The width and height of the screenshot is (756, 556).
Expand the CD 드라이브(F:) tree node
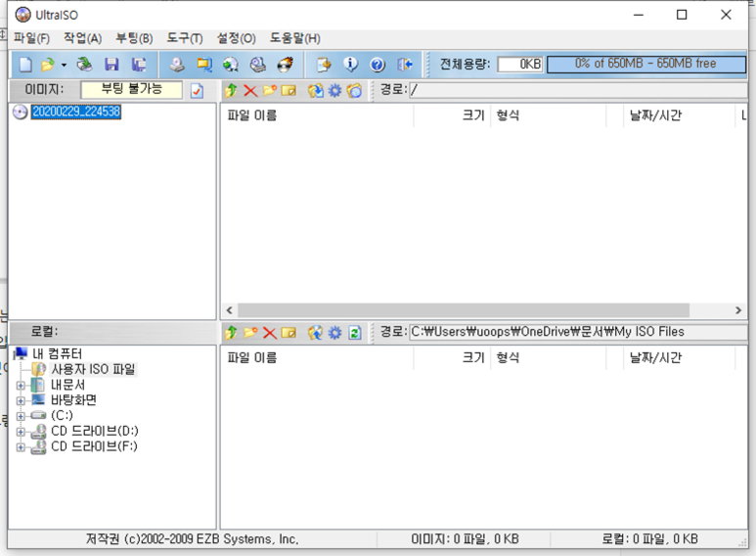21,447
